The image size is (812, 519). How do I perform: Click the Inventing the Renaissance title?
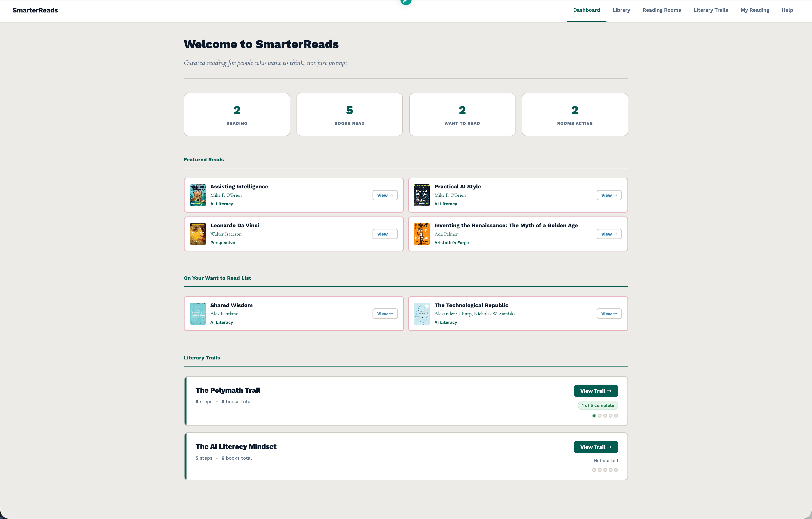pos(506,226)
